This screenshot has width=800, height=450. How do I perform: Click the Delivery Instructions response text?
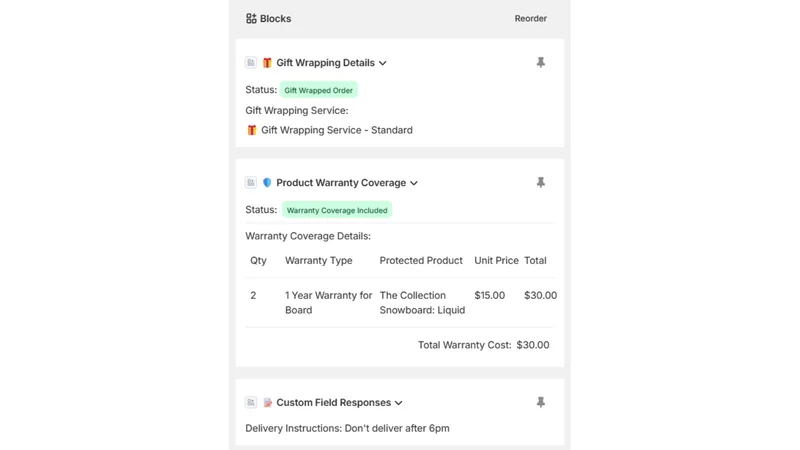pyautogui.click(x=347, y=428)
